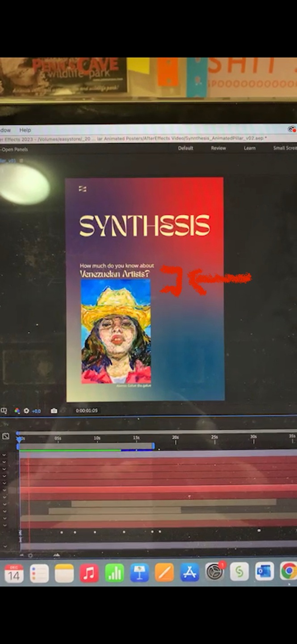Select the 'Venezuelan Artists?' text layer in the viewer
This screenshot has width=297, height=644.
pos(115,274)
